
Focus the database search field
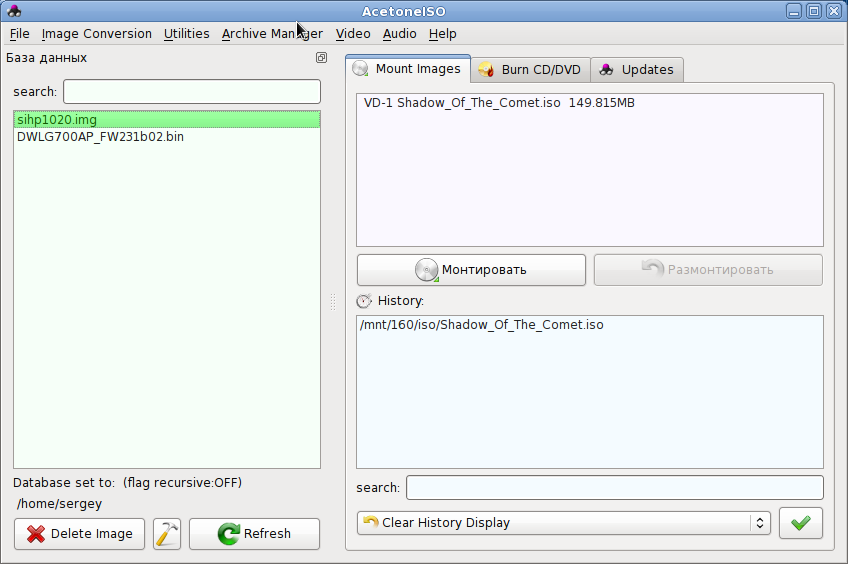[x=192, y=91]
